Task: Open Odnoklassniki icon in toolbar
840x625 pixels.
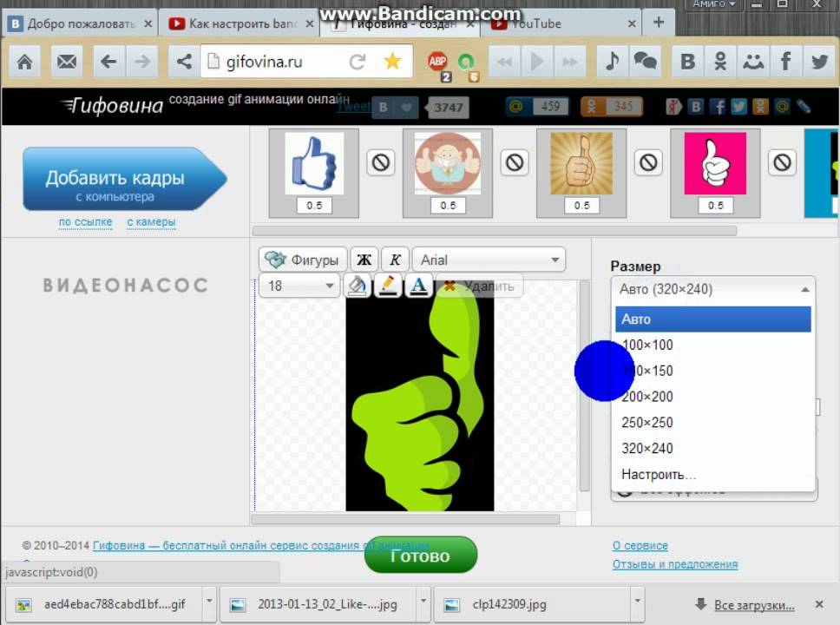Action: click(x=720, y=62)
